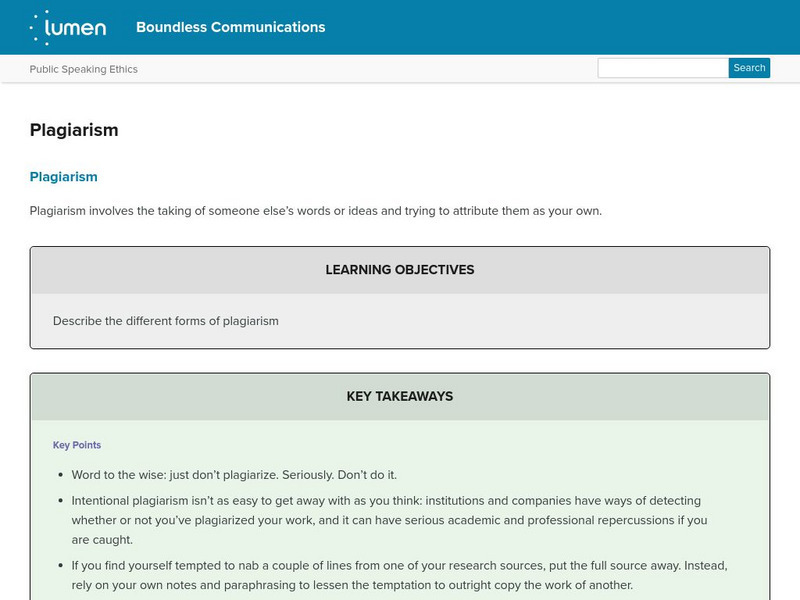Click the Key Takeaways box header
The height and width of the screenshot is (600, 800).
pyautogui.click(x=400, y=396)
